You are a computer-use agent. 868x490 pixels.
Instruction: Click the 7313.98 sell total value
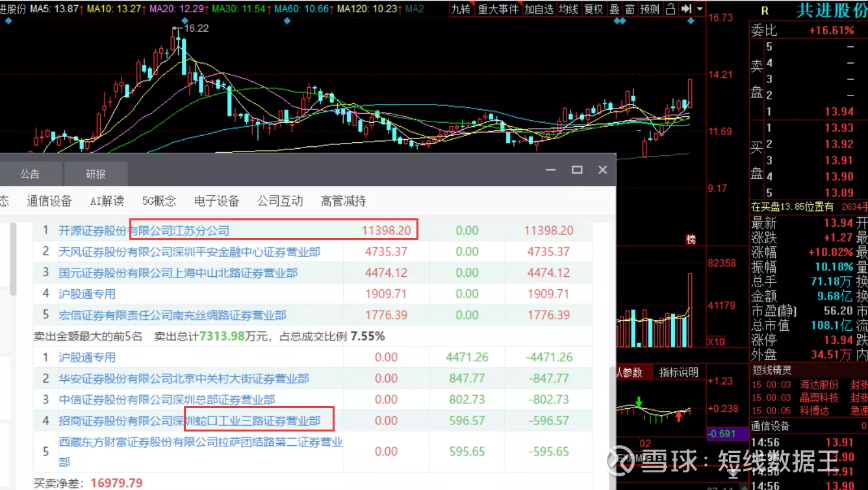click(x=222, y=336)
